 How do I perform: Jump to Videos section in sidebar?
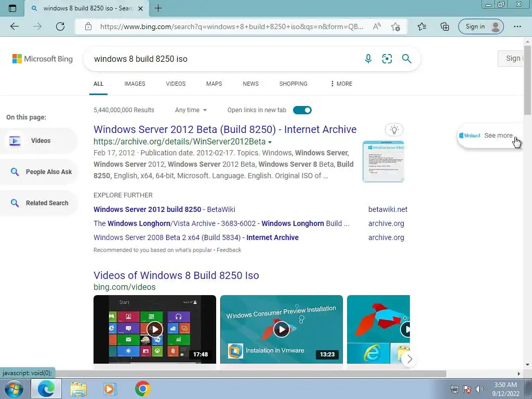[38, 140]
